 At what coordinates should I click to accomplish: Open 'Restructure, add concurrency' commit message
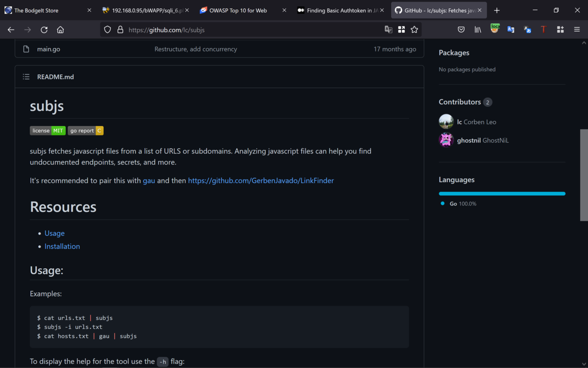pos(196,49)
